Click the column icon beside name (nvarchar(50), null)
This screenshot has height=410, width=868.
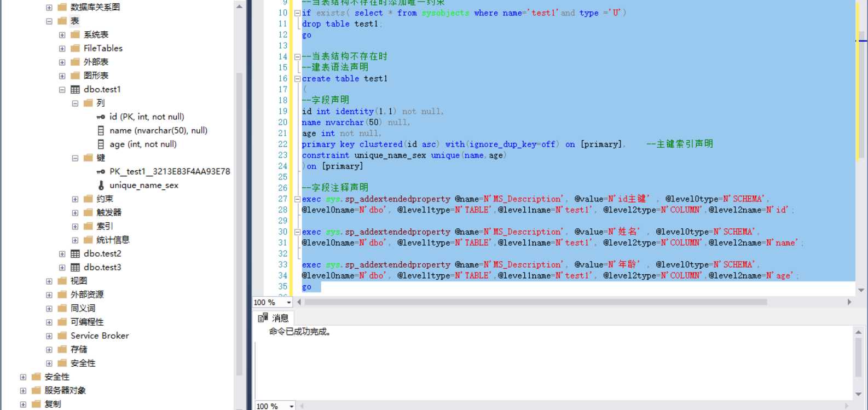[x=101, y=130]
